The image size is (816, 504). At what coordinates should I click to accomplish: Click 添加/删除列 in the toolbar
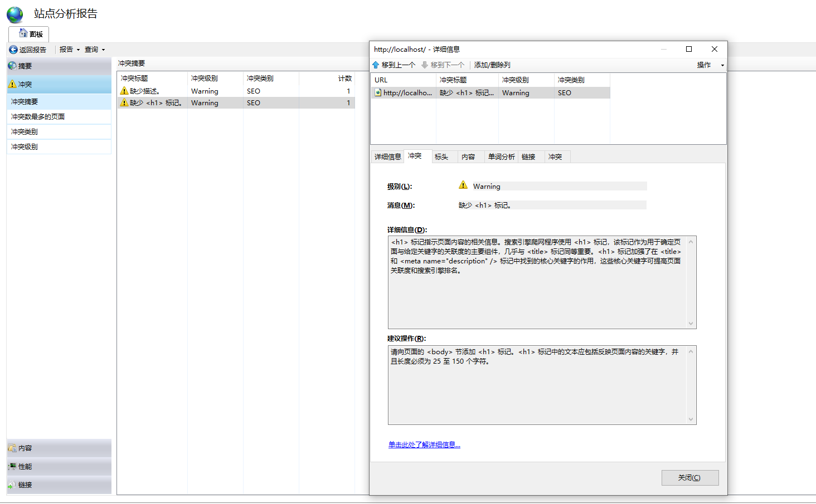tap(492, 65)
